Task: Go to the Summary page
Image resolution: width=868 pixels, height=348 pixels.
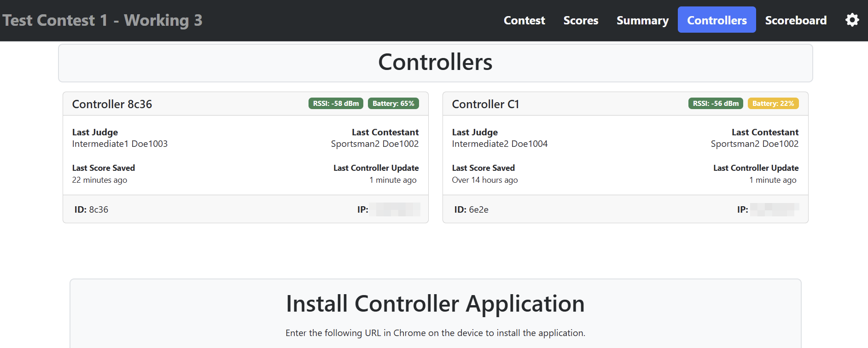Action: coord(642,20)
